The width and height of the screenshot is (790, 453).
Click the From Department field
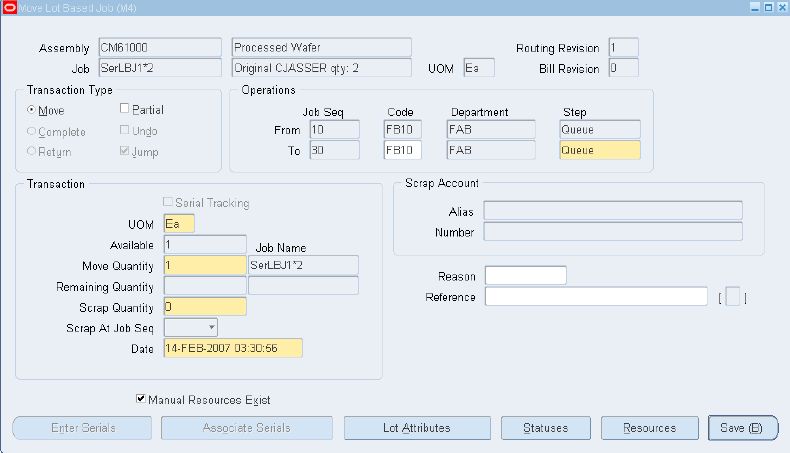(491, 130)
